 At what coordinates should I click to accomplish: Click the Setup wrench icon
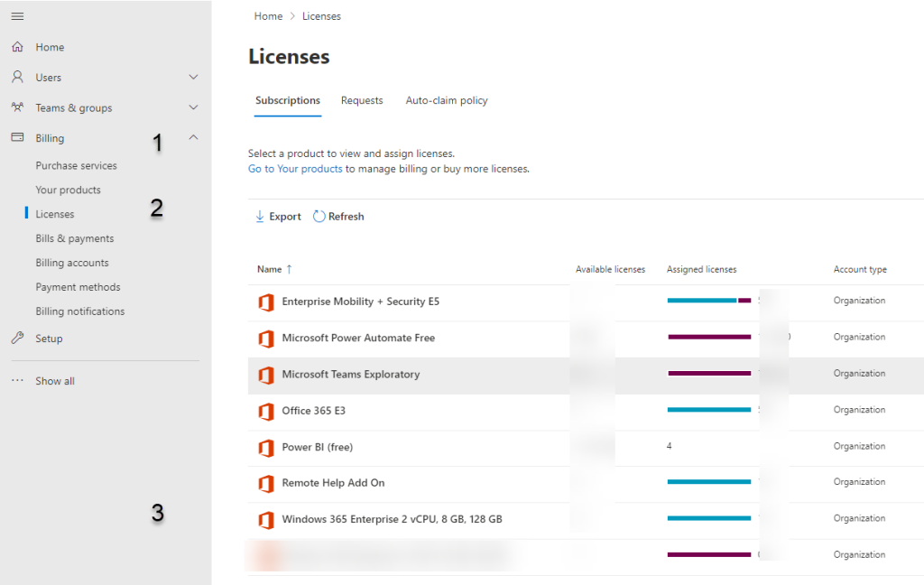17,339
